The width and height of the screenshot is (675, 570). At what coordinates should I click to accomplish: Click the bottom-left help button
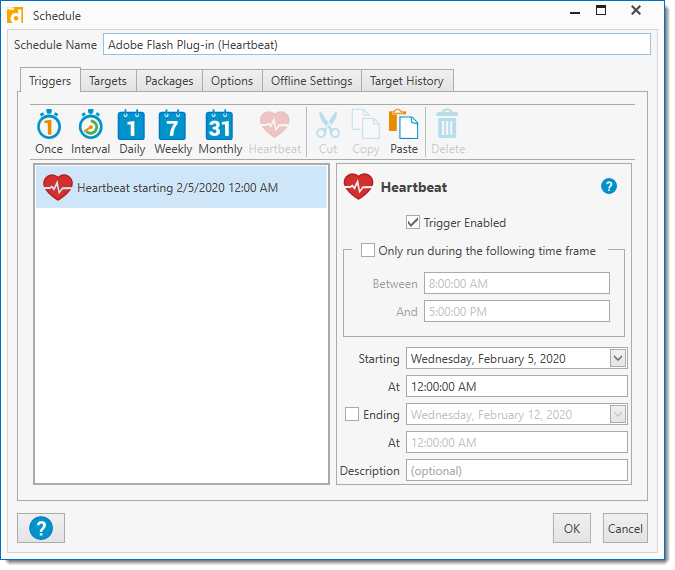(x=41, y=528)
